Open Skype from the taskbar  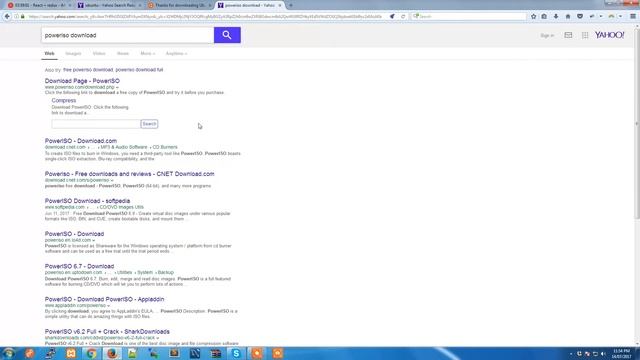click(x=236, y=353)
